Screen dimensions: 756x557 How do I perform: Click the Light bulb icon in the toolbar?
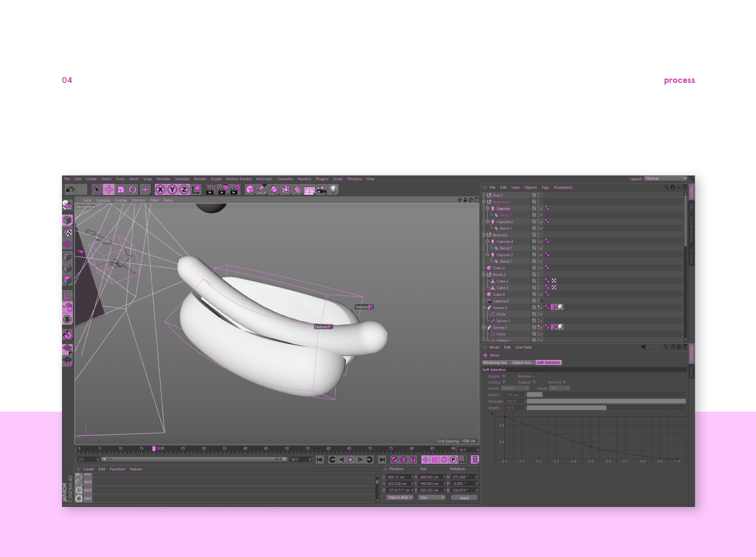pyautogui.click(x=334, y=189)
